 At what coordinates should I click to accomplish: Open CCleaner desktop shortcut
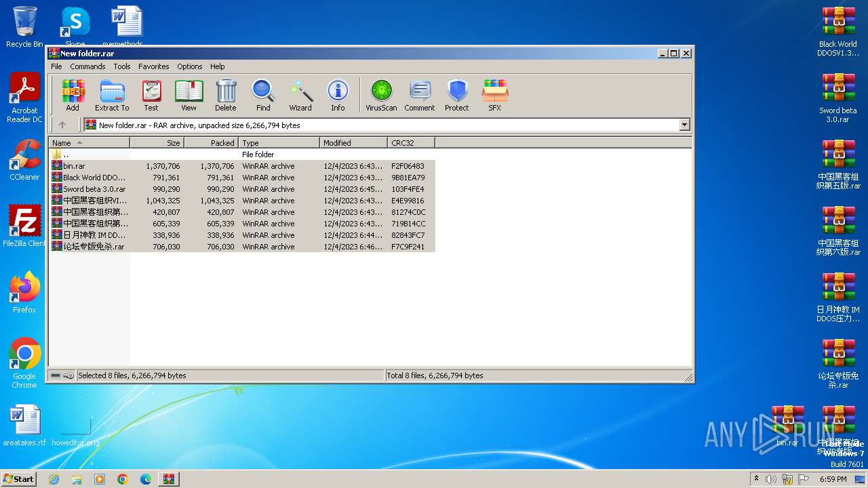(24, 161)
